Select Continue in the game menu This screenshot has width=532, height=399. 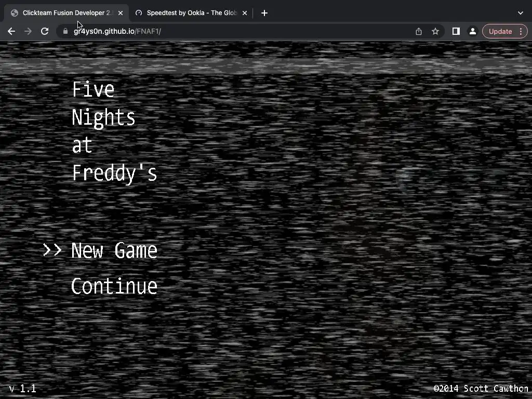114,286
